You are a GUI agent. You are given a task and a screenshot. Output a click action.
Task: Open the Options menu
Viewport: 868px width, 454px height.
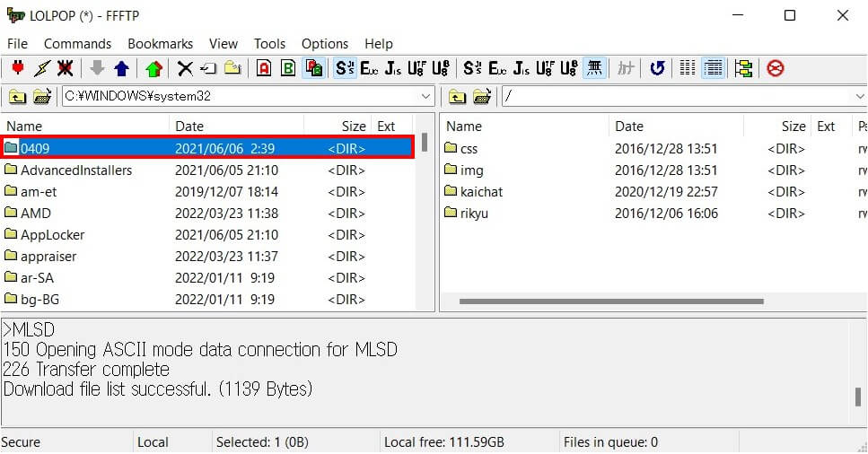(325, 44)
